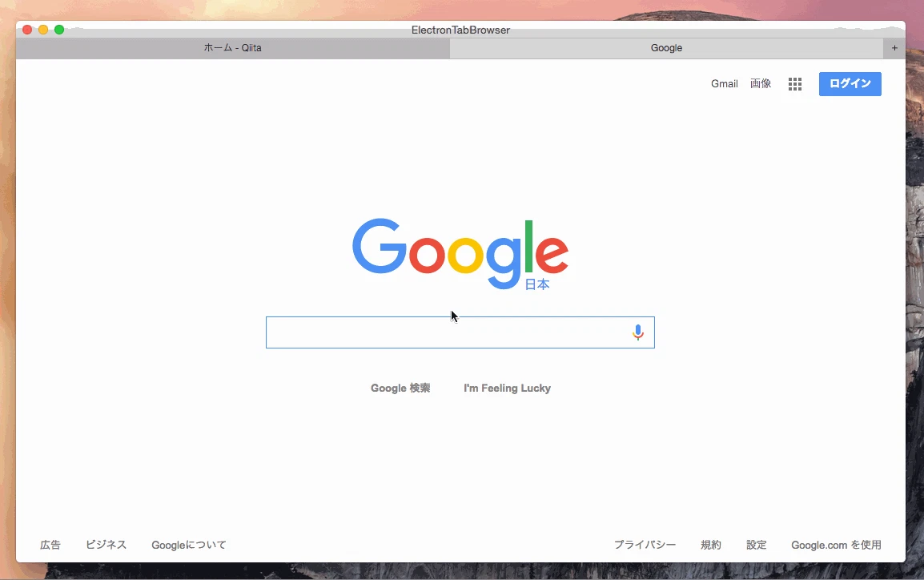Click the Google Japan logo

tap(460, 255)
